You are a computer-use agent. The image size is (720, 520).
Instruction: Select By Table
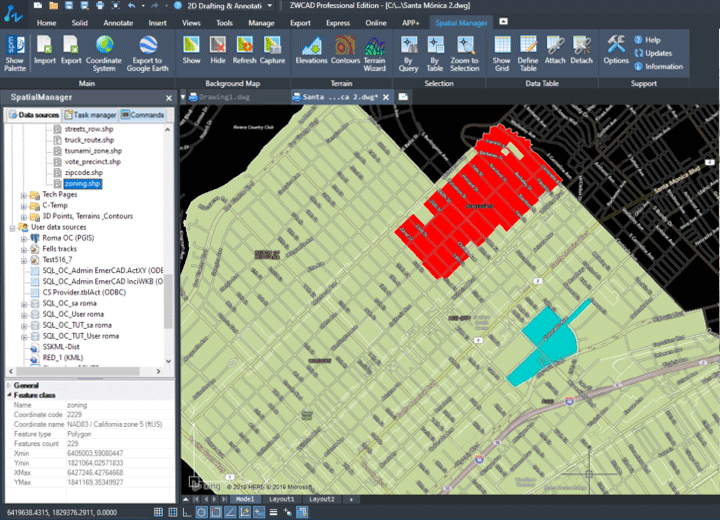coord(434,53)
